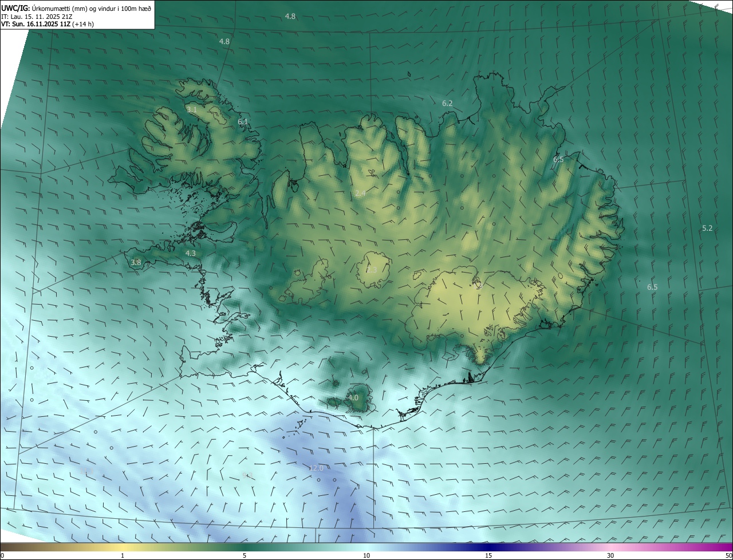This screenshot has width=733, height=560.
Task: Click the 4.3 value on Snæfellsnes peninsula
Action: 190,253
